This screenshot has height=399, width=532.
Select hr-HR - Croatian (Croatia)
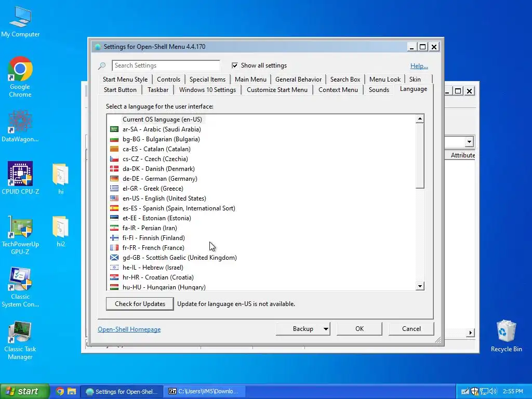pyautogui.click(x=261, y=277)
